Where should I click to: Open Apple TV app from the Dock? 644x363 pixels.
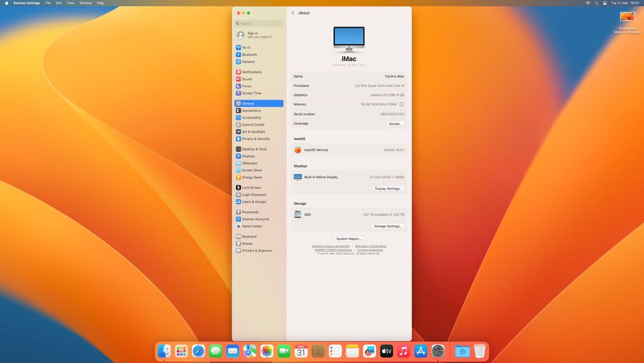386,351
